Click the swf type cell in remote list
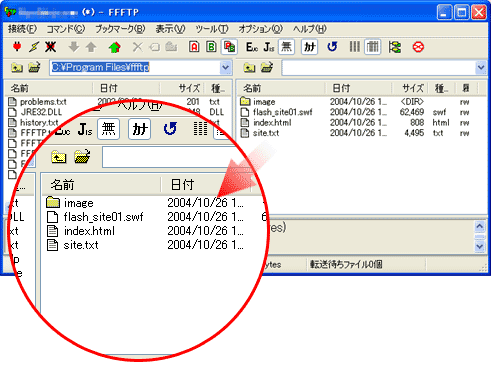This screenshot has width=491, height=371. [x=439, y=112]
